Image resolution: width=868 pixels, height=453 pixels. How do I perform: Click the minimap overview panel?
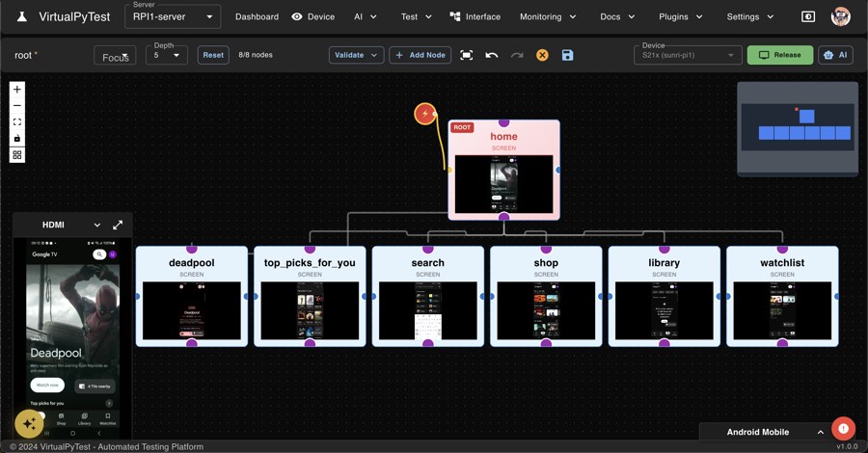[798, 128]
